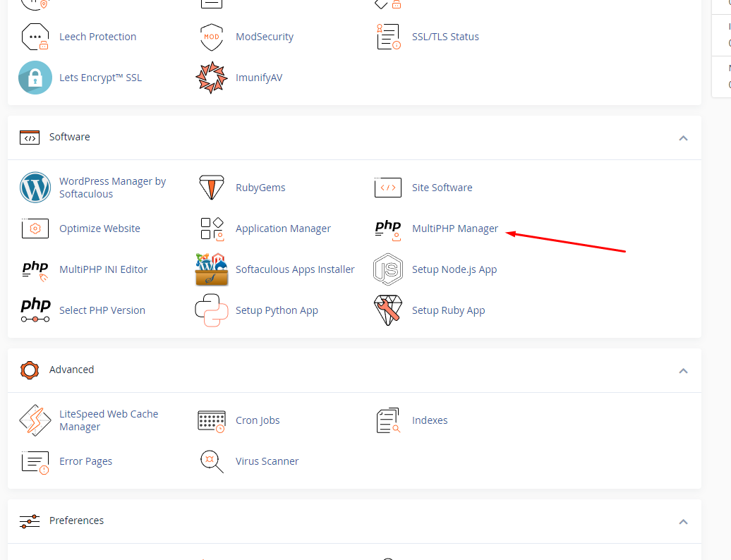The height and width of the screenshot is (560, 731).
Task: Click the Lets Encrypt SSL padlock icon
Action: pos(35,78)
